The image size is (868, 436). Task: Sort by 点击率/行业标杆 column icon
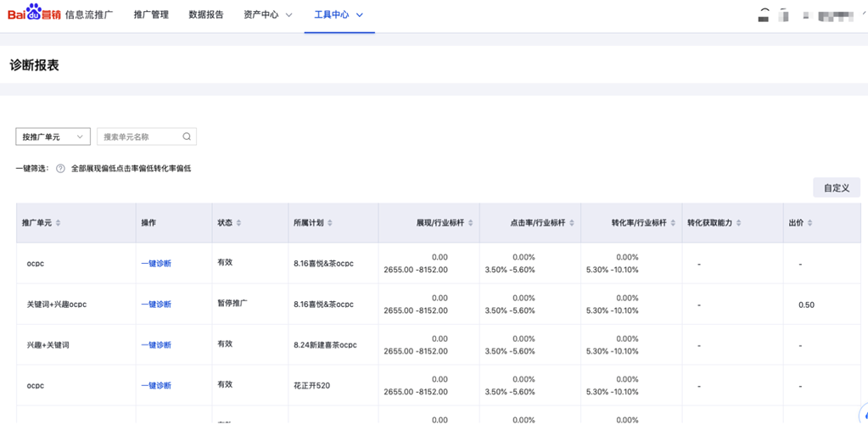pyautogui.click(x=572, y=223)
